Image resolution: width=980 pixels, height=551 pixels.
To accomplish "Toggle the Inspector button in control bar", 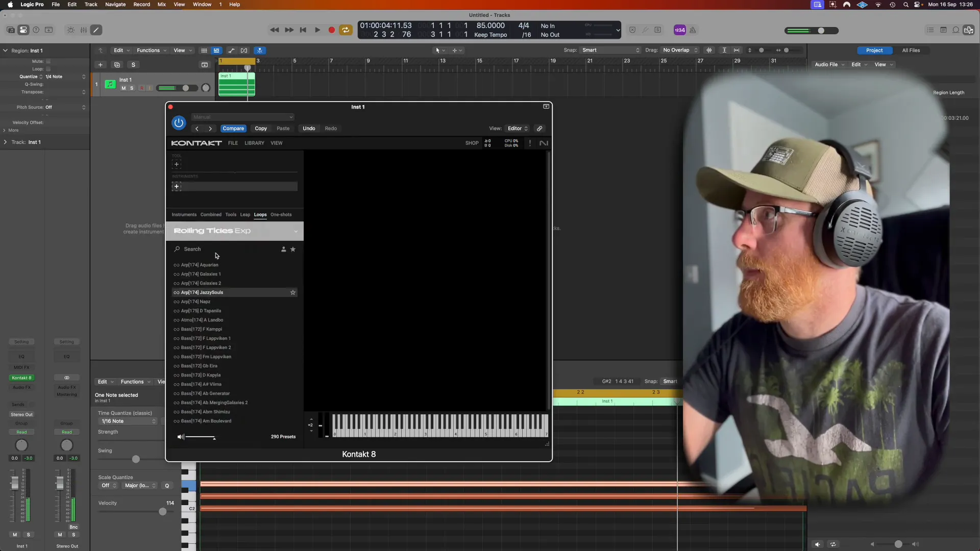I will [x=23, y=30].
